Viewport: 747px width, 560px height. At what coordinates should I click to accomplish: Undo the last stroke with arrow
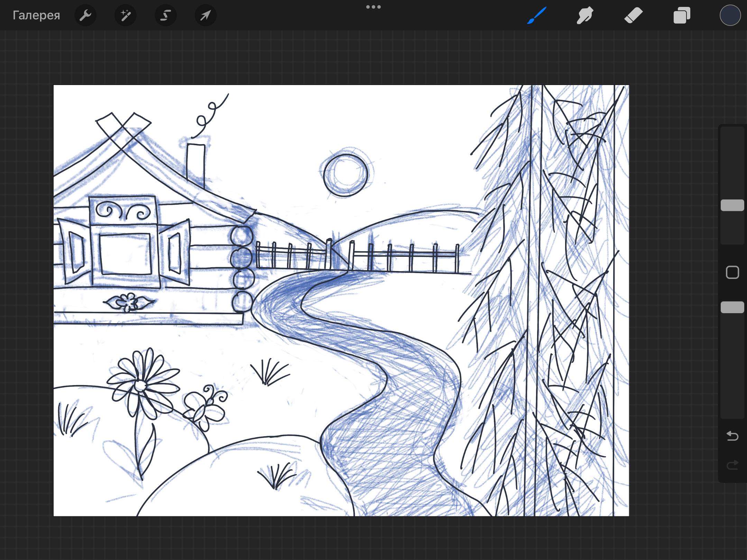[732, 436]
